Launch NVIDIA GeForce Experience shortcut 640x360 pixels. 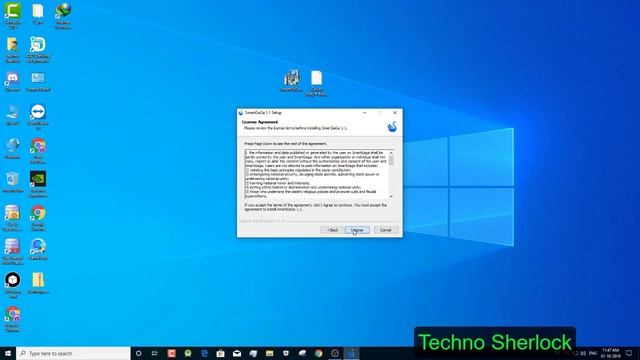(38, 184)
